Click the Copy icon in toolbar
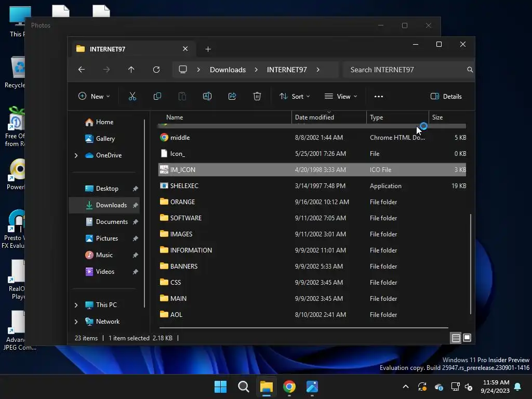532x399 pixels. coord(157,96)
